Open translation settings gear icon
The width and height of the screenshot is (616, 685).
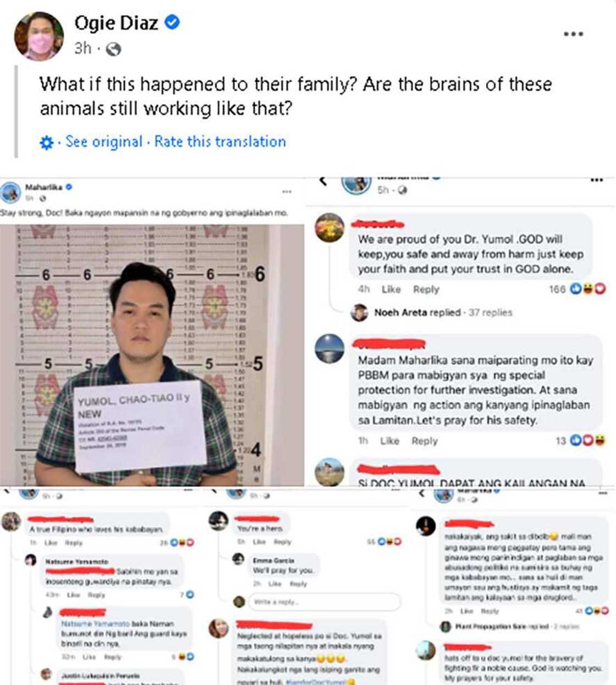[47, 143]
